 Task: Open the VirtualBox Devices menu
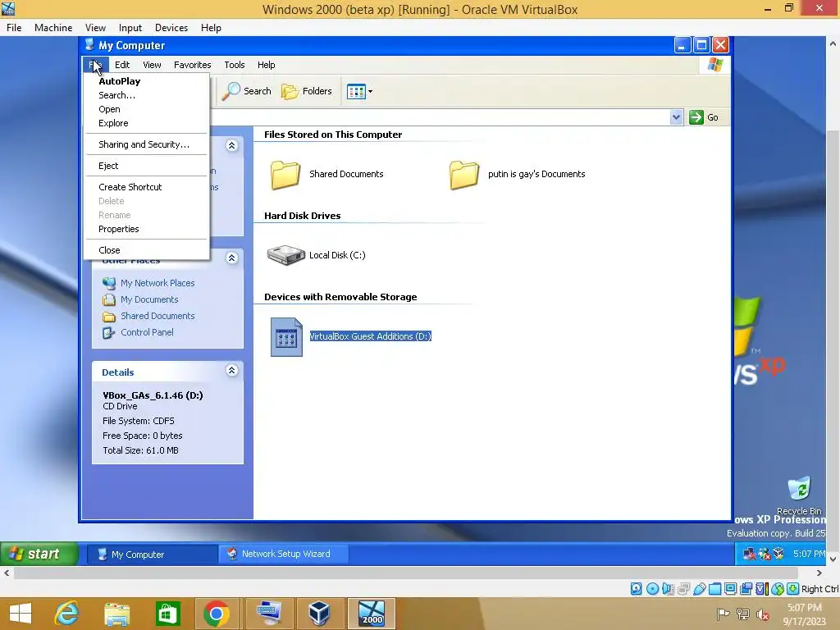pyautogui.click(x=171, y=28)
